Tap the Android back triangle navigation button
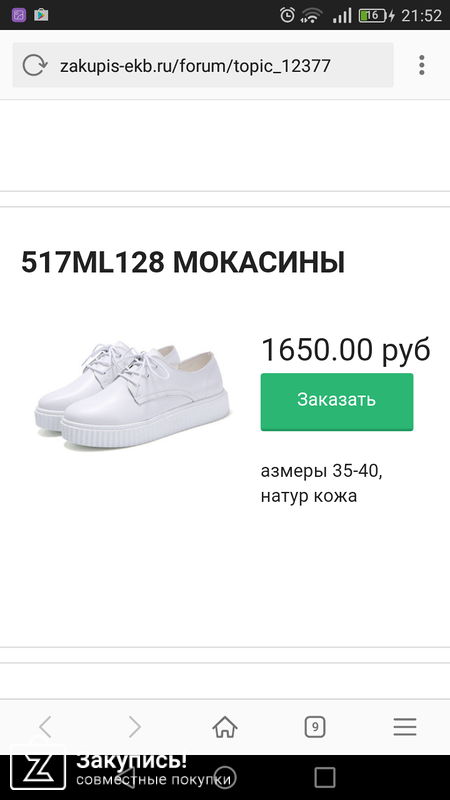 click(x=126, y=778)
